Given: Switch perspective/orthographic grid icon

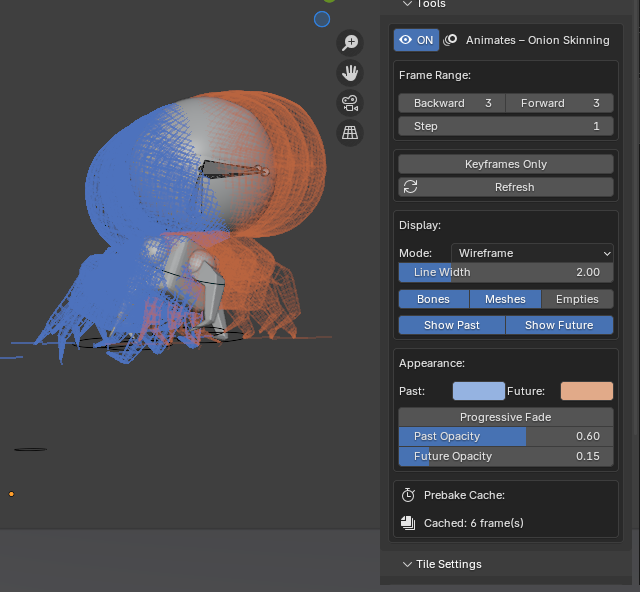Looking at the screenshot, I should click(x=350, y=132).
